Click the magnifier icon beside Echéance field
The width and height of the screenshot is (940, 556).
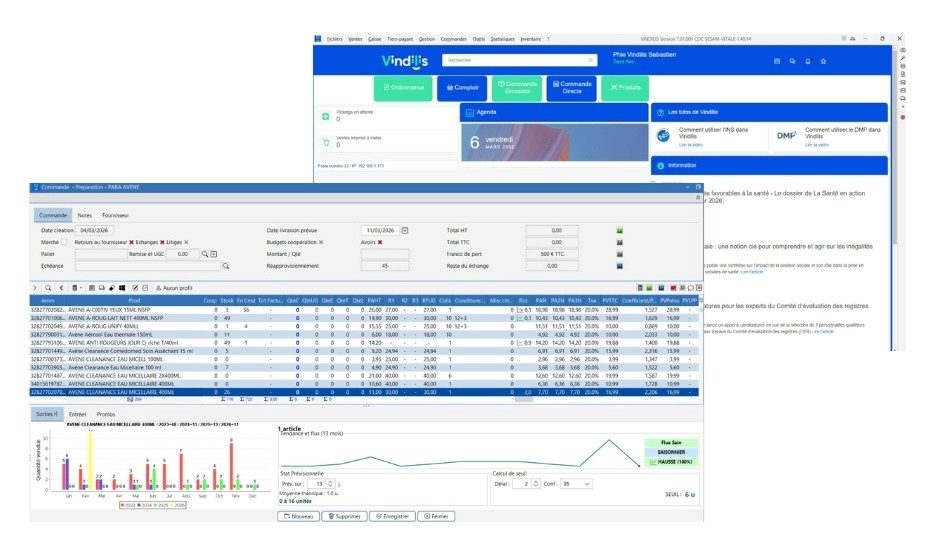pyautogui.click(x=226, y=266)
